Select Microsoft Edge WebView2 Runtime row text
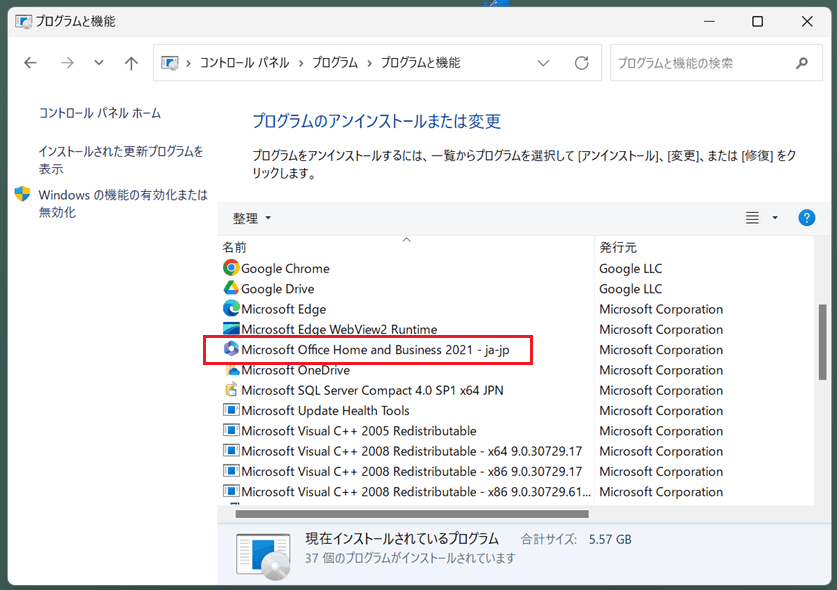 [x=339, y=329]
